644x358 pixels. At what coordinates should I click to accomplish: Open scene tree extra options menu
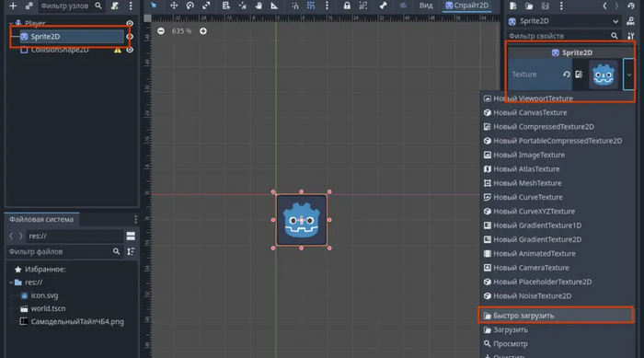tap(131, 6)
